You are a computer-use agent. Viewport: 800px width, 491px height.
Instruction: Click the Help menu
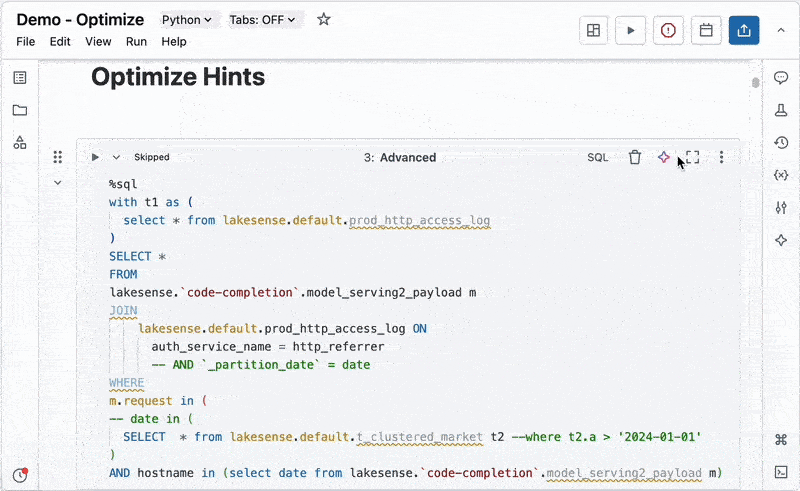tap(174, 42)
